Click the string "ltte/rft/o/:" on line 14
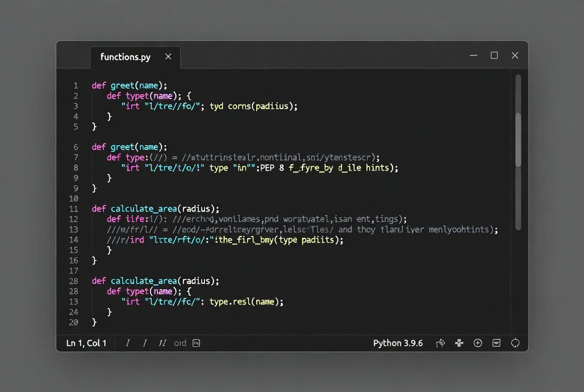 click(182, 240)
